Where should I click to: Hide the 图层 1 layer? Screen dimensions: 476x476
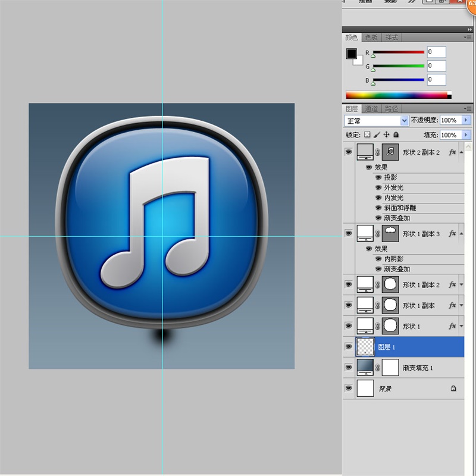pyautogui.click(x=349, y=346)
